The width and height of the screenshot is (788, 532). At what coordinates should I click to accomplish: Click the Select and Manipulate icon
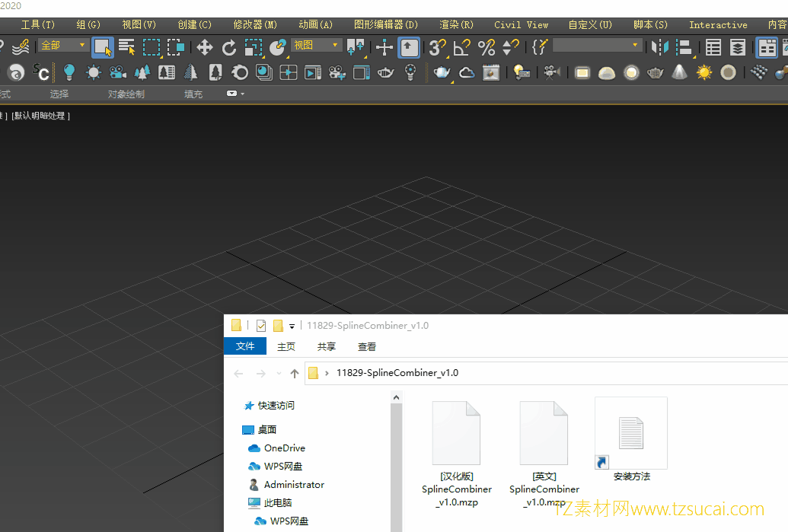(x=384, y=47)
